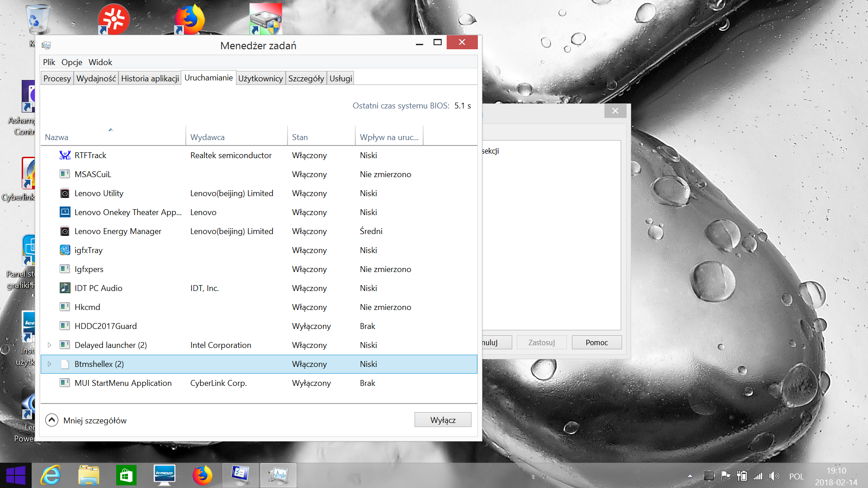The image size is (868, 488).
Task: Select the Uruchamianie tab
Action: [x=208, y=77]
